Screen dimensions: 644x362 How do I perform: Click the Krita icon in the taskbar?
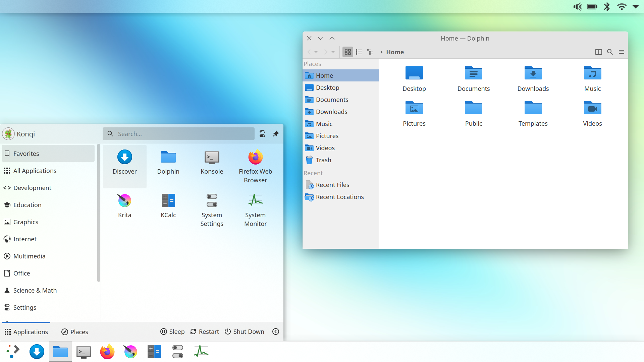point(131,352)
